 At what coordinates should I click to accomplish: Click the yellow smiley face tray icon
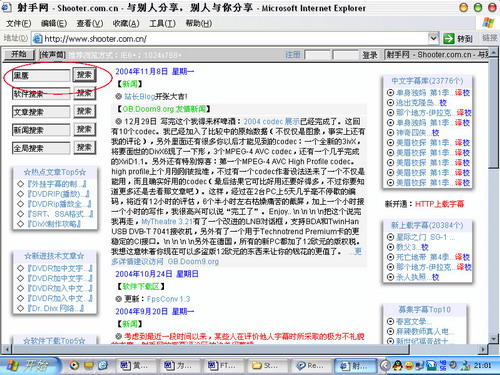coord(408,366)
